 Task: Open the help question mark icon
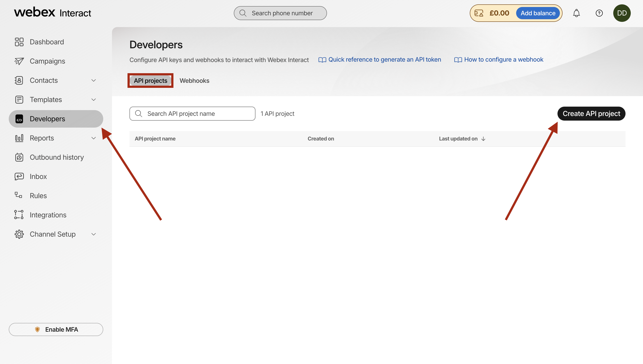[x=599, y=13]
